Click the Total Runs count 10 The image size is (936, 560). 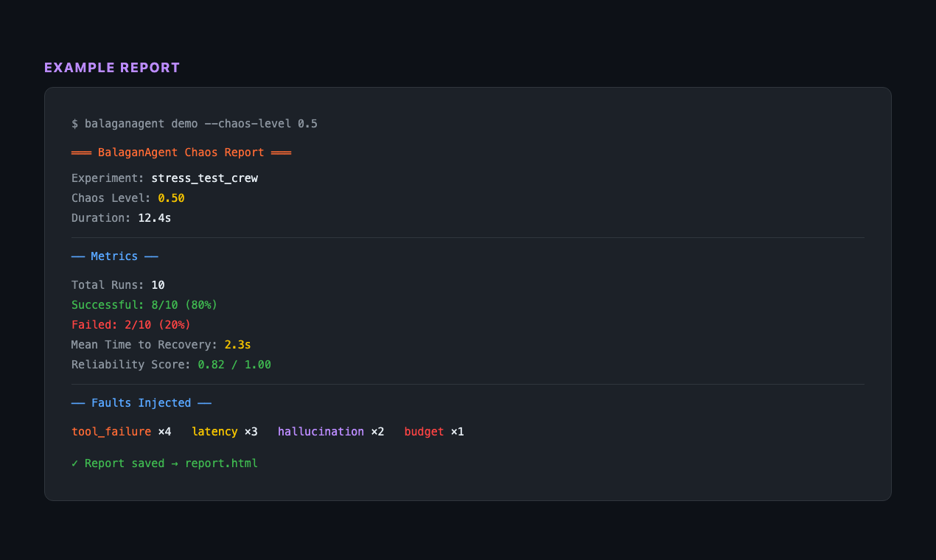point(158,285)
